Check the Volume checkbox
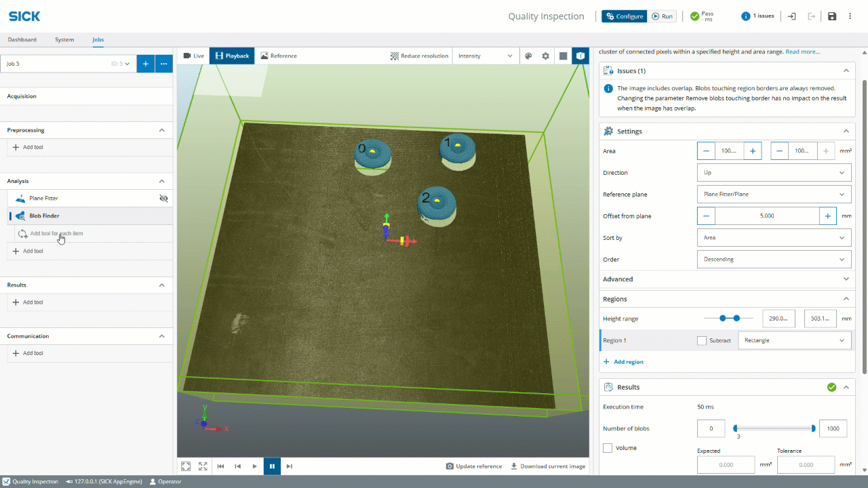The image size is (868, 488). (608, 448)
